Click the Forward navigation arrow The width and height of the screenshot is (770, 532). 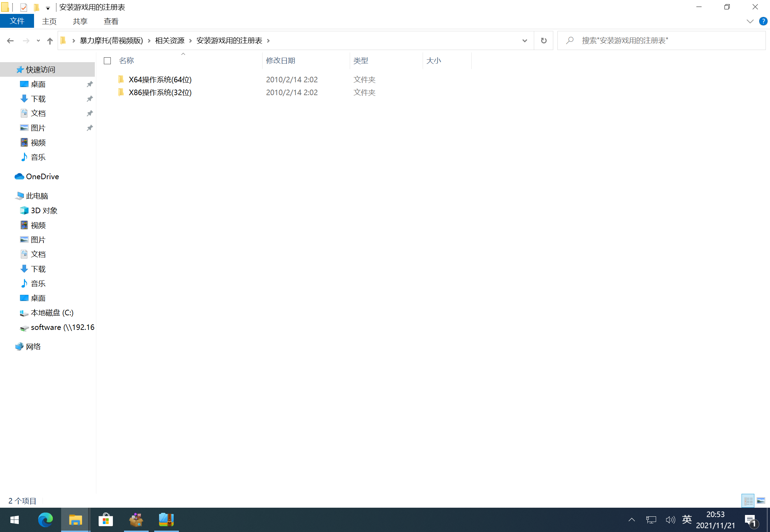[26, 41]
